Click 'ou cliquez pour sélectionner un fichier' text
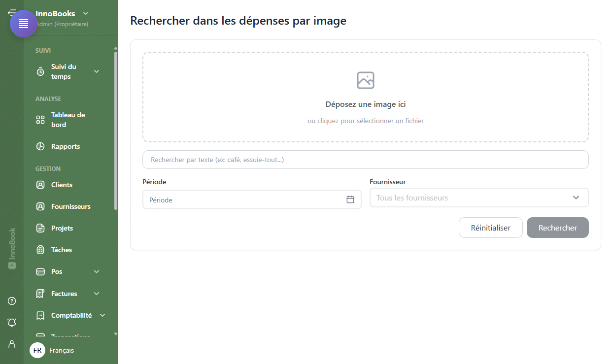The width and height of the screenshot is (613, 364). pos(366,121)
